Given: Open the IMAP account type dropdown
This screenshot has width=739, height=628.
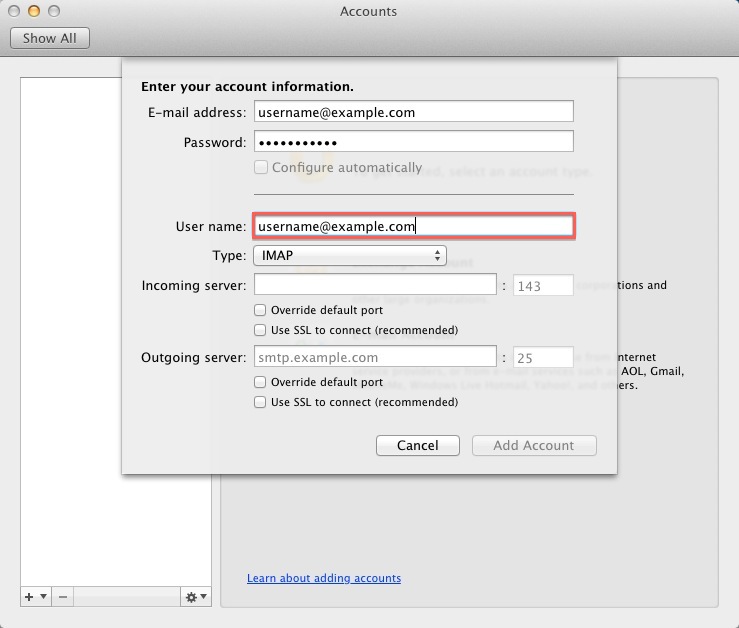Looking at the screenshot, I should pyautogui.click(x=349, y=256).
